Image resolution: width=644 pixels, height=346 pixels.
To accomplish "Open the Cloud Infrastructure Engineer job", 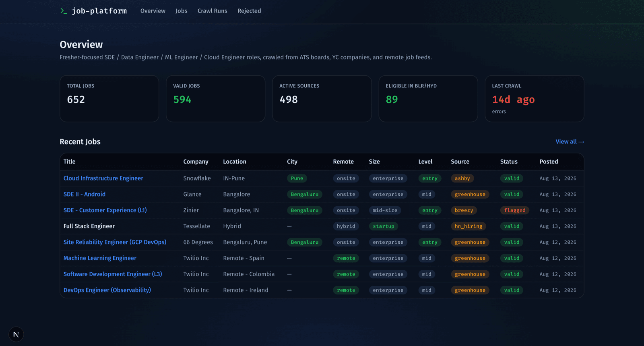I will 103,178.
